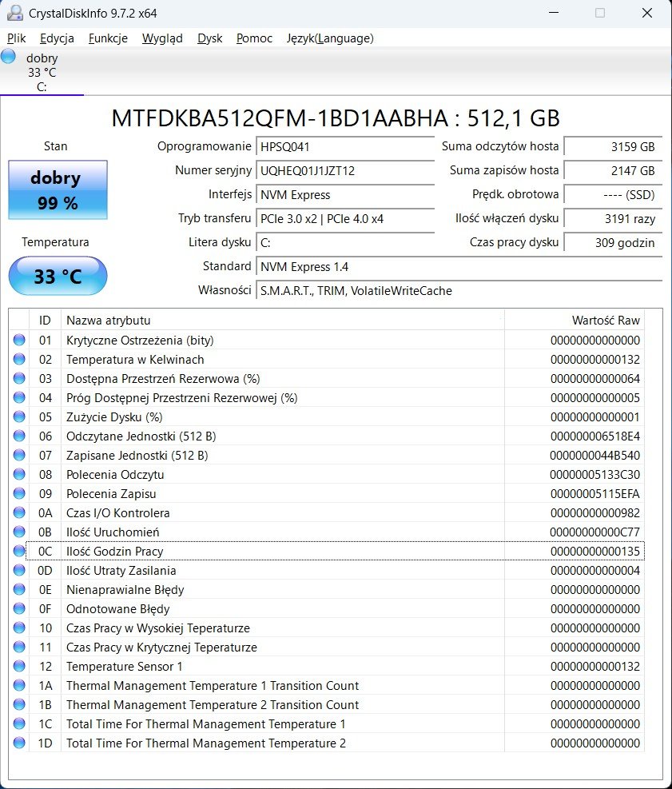Click the Nazwa atrybutu column header
The image size is (672, 789).
coord(108,321)
